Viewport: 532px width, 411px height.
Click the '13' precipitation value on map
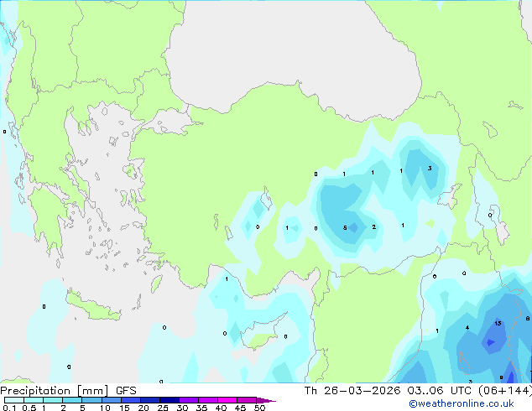click(x=498, y=323)
